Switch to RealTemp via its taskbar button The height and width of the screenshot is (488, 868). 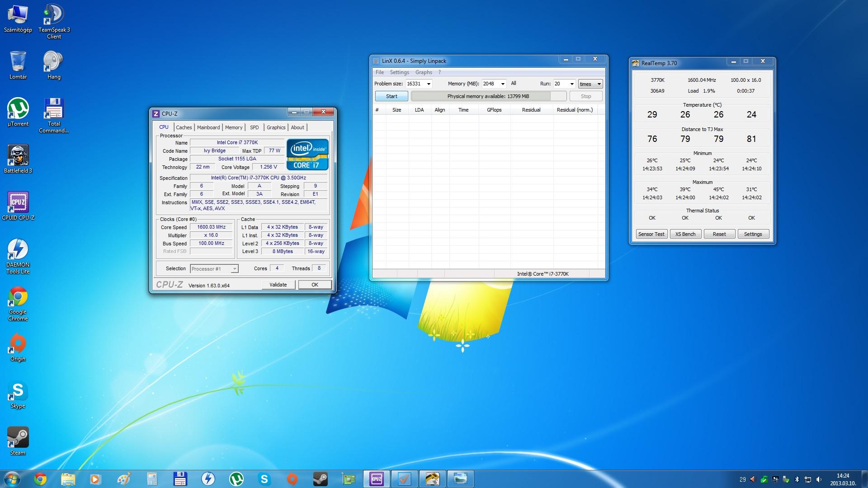(x=432, y=479)
